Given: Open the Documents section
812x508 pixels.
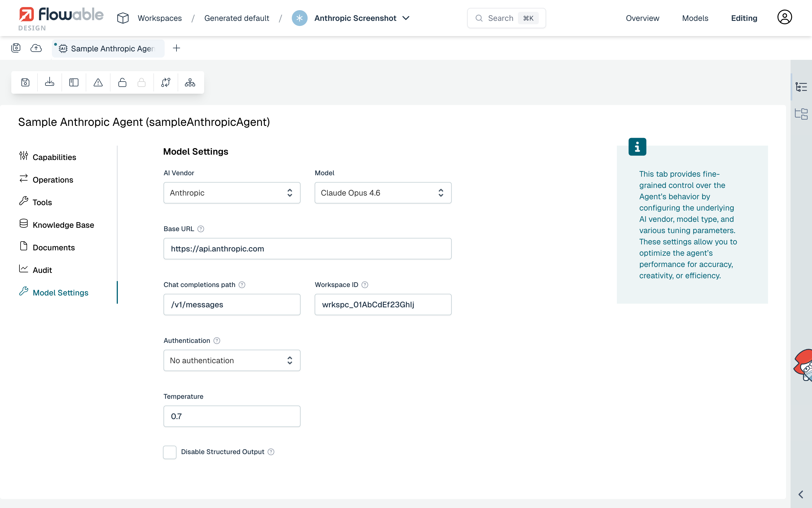Looking at the screenshot, I should click(x=47, y=247).
